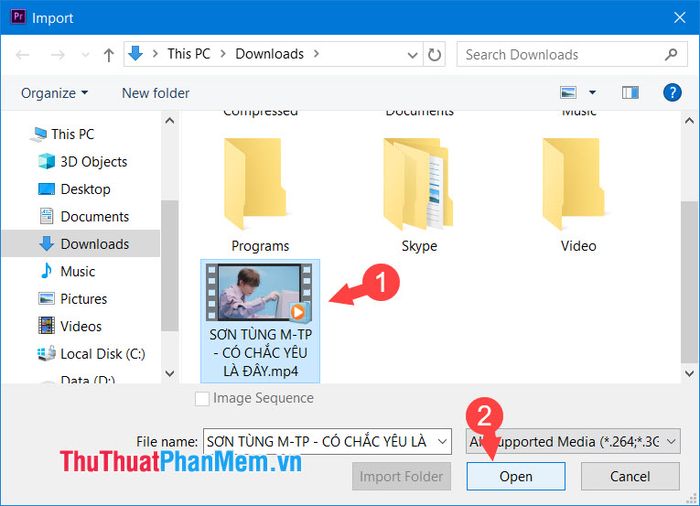Click the Desktop monitor icon
This screenshot has width=700, height=506.
click(x=46, y=189)
